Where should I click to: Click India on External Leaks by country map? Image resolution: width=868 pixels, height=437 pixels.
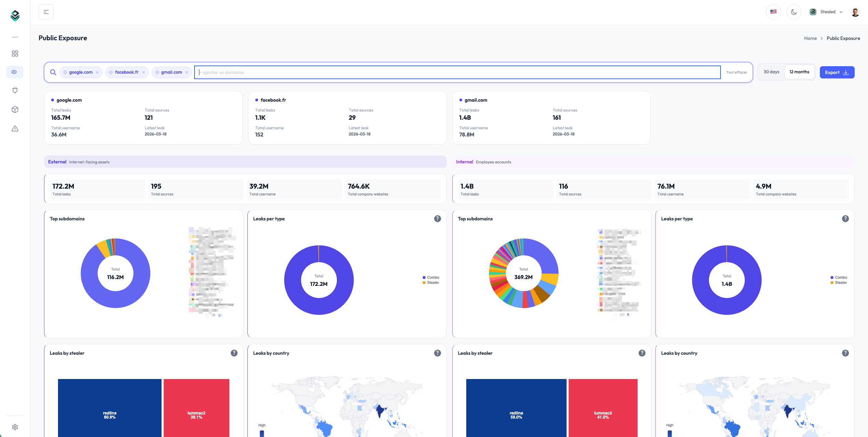coord(380,411)
